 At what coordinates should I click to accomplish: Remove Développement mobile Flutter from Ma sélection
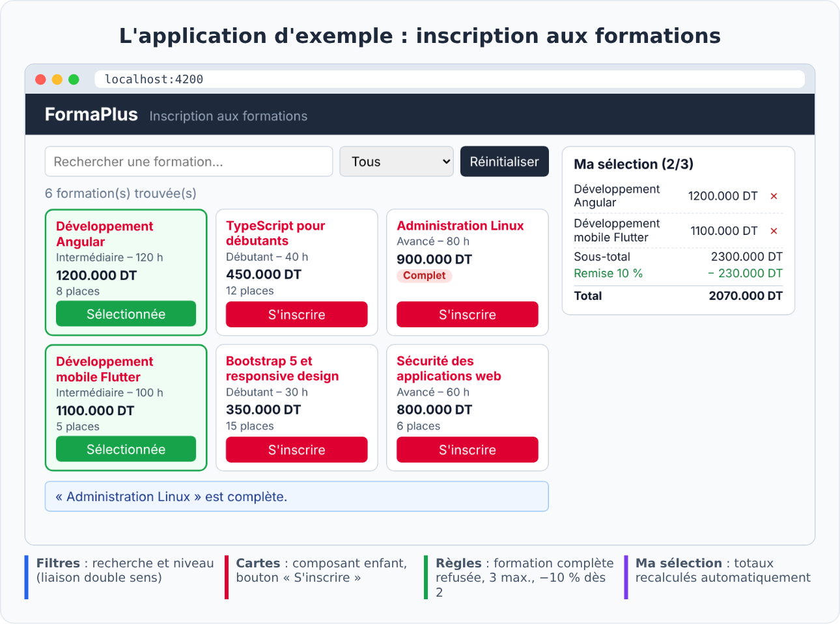tap(774, 231)
